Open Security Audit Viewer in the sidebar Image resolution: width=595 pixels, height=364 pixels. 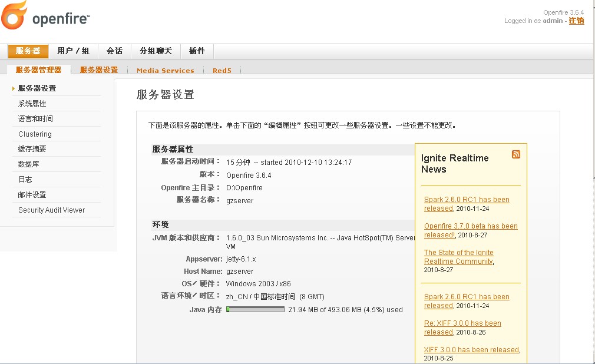pos(52,210)
